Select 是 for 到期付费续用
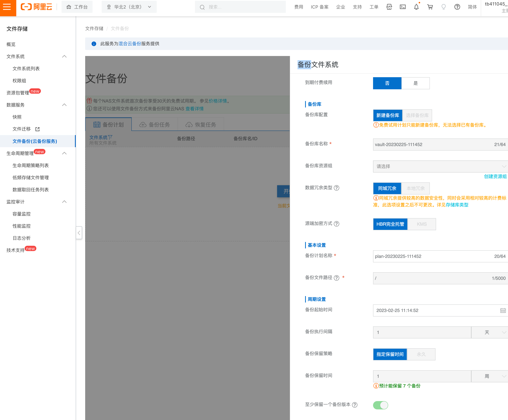This screenshot has height=420, width=508. click(415, 83)
